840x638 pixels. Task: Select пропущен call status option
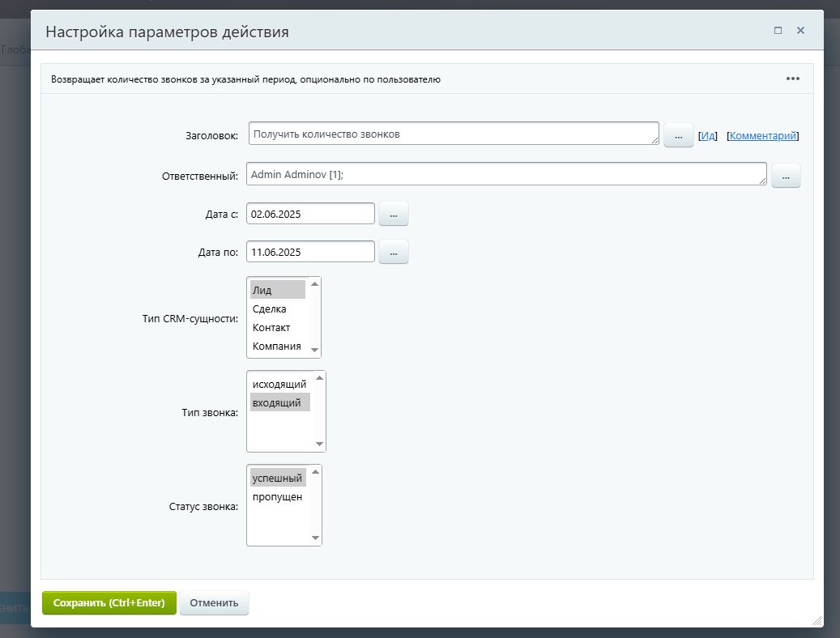277,496
